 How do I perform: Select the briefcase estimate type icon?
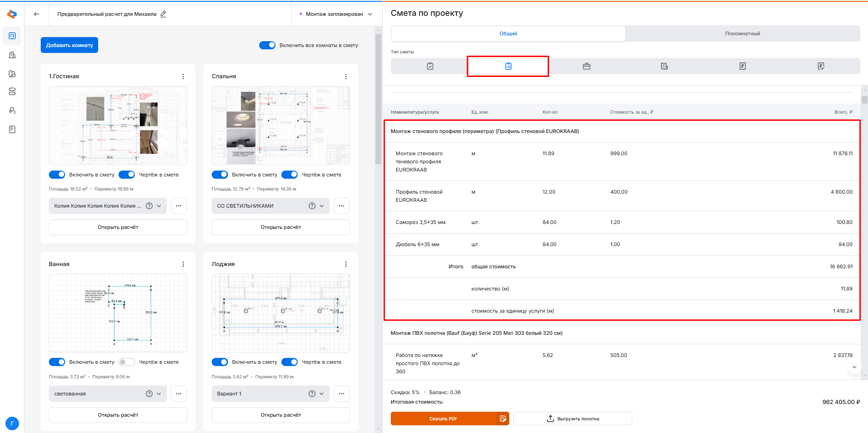586,67
